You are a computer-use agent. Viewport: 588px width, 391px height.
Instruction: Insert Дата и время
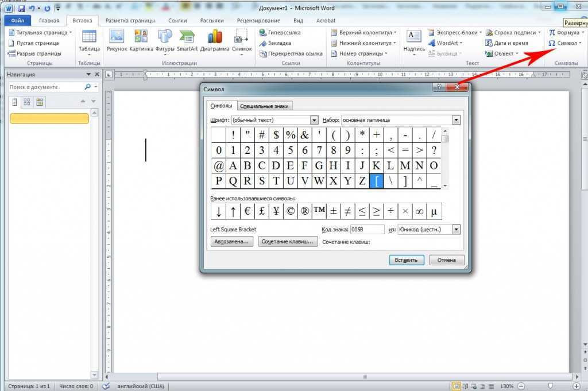[506, 43]
